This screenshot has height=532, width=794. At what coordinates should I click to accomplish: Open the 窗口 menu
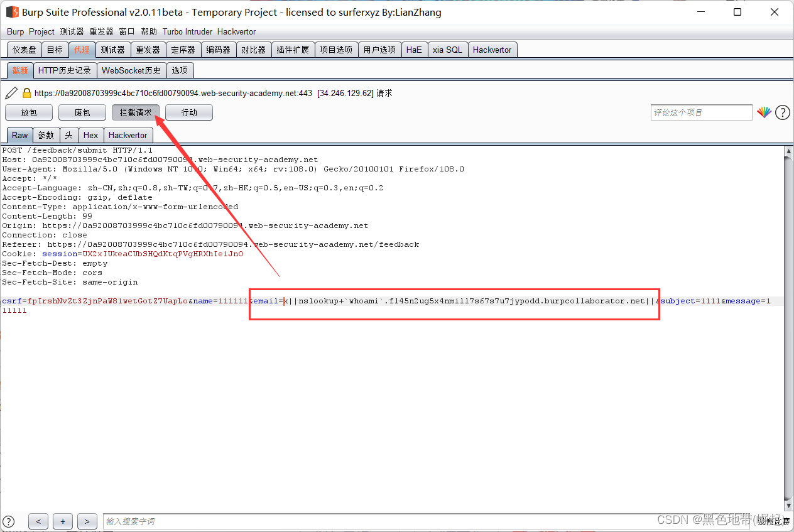(127, 31)
